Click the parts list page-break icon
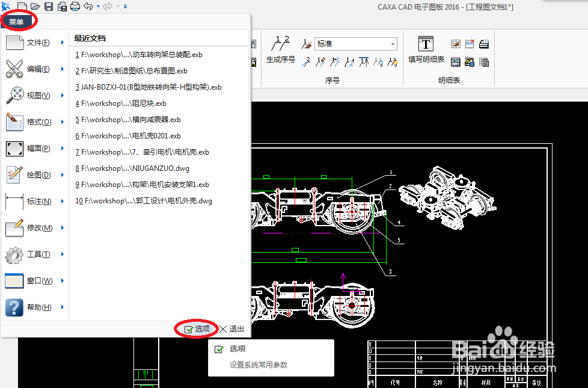Screen dimensions: 588x388 click(484, 44)
